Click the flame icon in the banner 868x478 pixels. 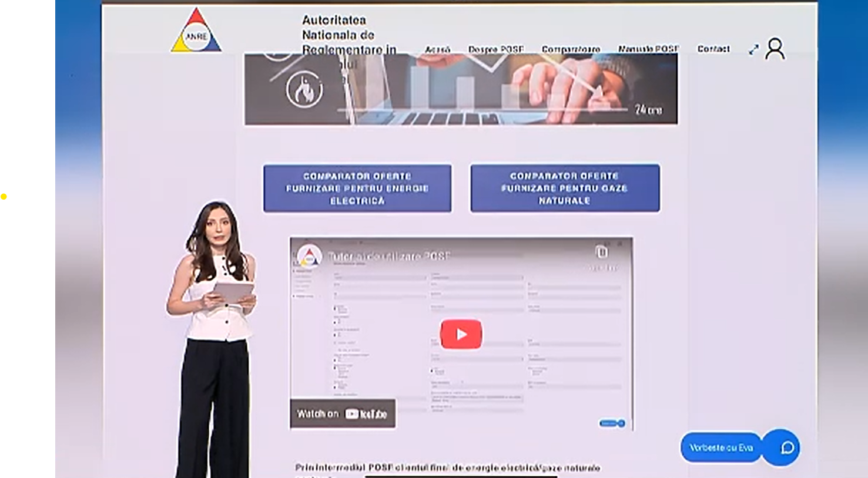point(304,90)
